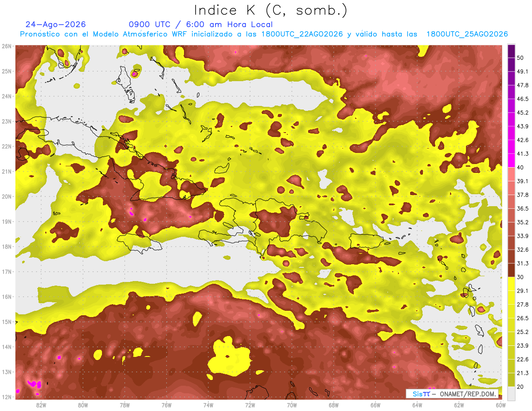
Task: Select the magenta swatch between 40 and 41.3
Action: coord(511,160)
